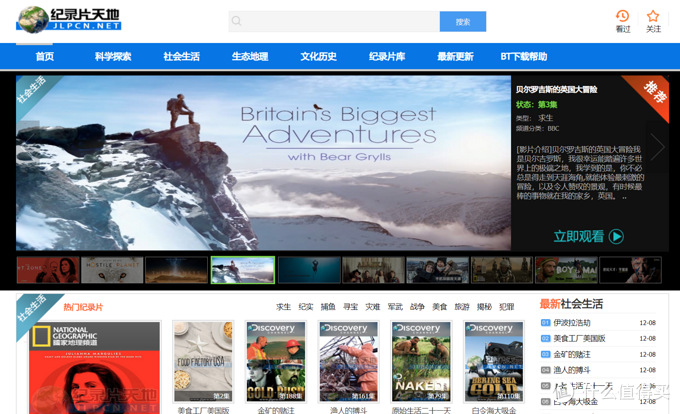Filter by the 纪实 tag
This screenshot has height=414, width=680.
[306, 307]
